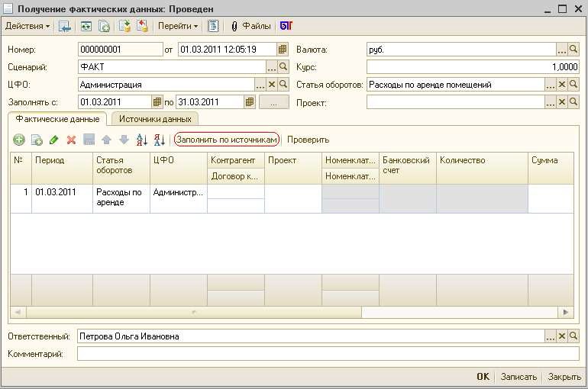This screenshot has height=389, width=588.
Task: Open the Действия dropdown menu
Action: [27, 26]
